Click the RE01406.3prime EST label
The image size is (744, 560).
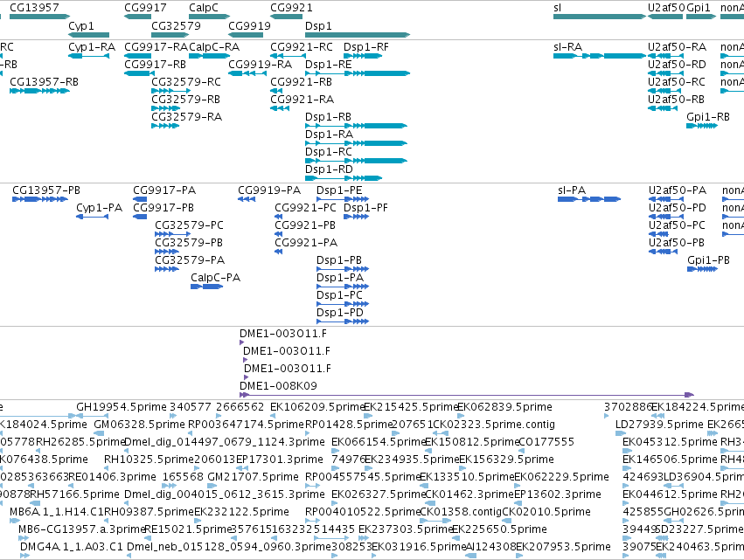112,476
